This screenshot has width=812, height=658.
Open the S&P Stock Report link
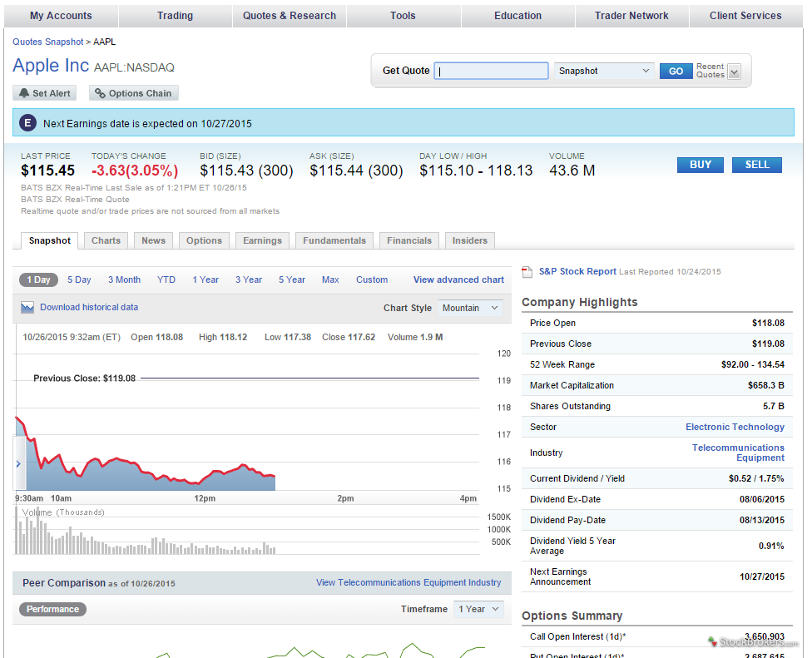pyautogui.click(x=577, y=271)
